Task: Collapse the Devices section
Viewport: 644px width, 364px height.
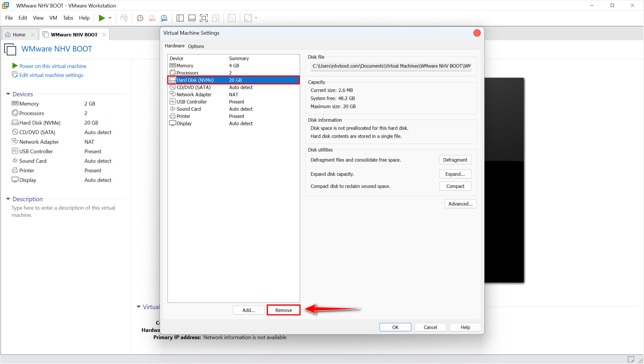Action: [x=8, y=94]
